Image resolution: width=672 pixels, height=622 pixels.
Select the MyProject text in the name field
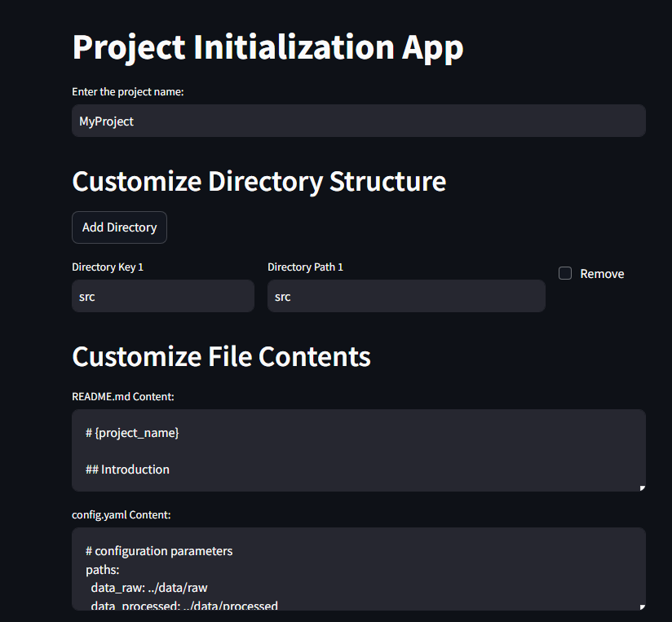tap(106, 121)
